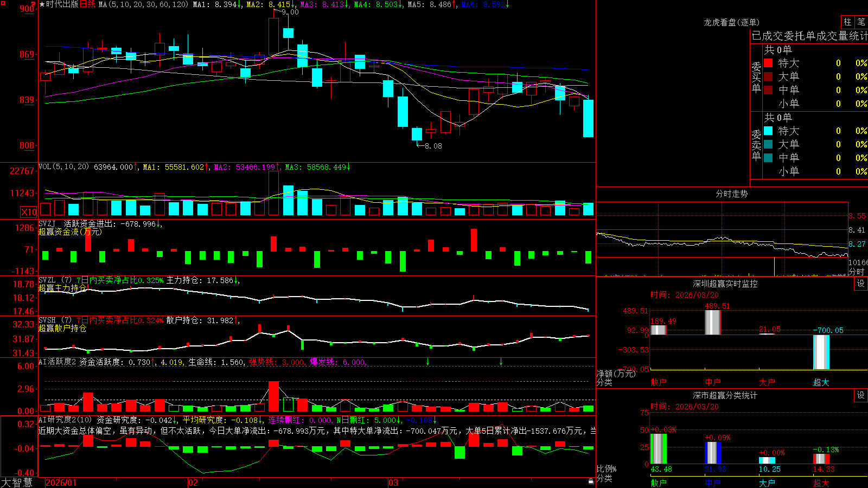Image resolution: width=868 pixels, height=488 pixels.
Task: Click the dark red 中单 buy-order swatch
Action: (x=768, y=90)
